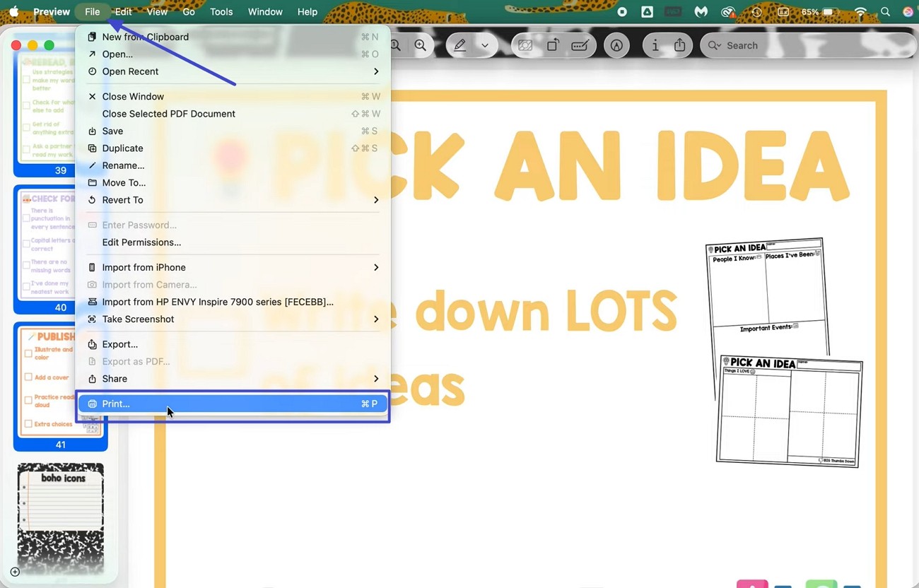The image size is (919, 588).
Task: Expand Import from iPhone submenu
Action: tap(233, 267)
